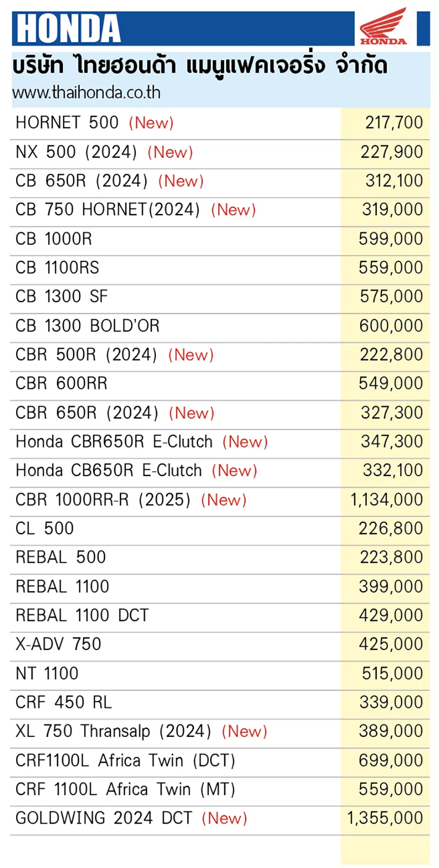439x868 pixels.
Task: Click Honda CBR650R E-Clutch model name
Action: point(114,442)
